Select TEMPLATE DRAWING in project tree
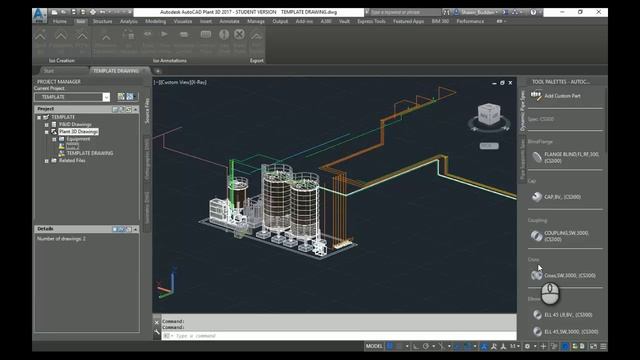640x360 pixels. click(x=90, y=153)
